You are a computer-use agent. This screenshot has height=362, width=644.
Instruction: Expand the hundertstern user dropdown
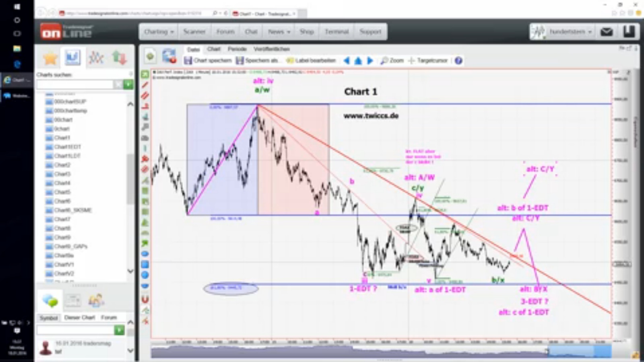590,32
